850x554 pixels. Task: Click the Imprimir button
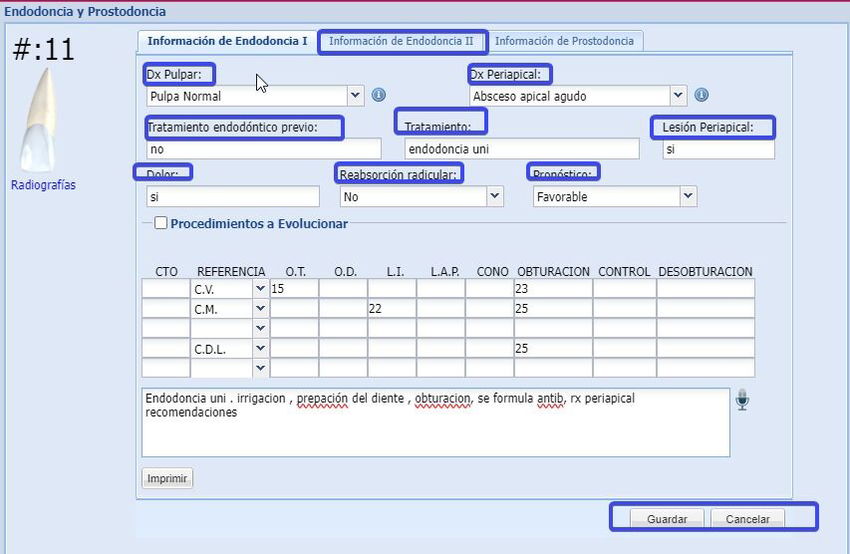point(167,478)
